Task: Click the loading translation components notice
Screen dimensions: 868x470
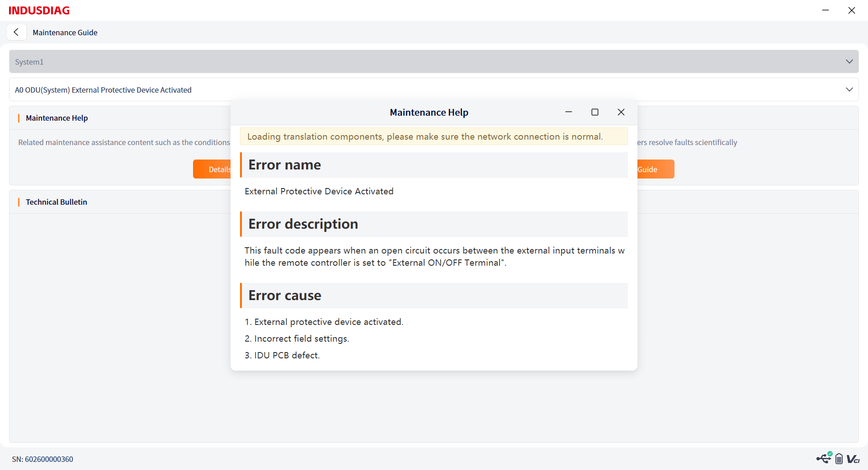Action: pos(434,136)
